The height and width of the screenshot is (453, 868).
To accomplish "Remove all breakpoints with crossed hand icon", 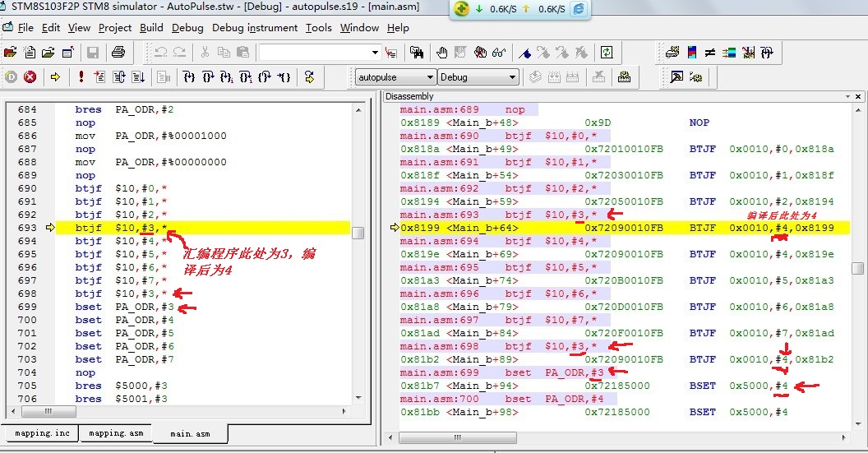I will (x=480, y=53).
